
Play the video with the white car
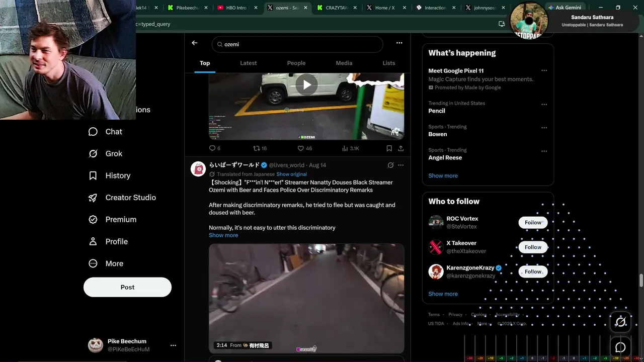pos(306,84)
